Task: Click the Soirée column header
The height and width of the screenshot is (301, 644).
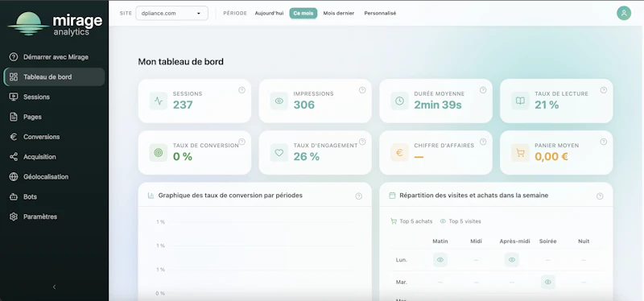Action: pyautogui.click(x=548, y=241)
